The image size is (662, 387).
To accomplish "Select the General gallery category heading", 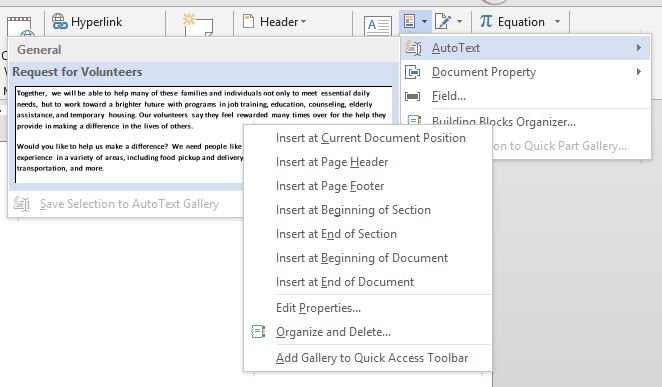I will [39, 50].
